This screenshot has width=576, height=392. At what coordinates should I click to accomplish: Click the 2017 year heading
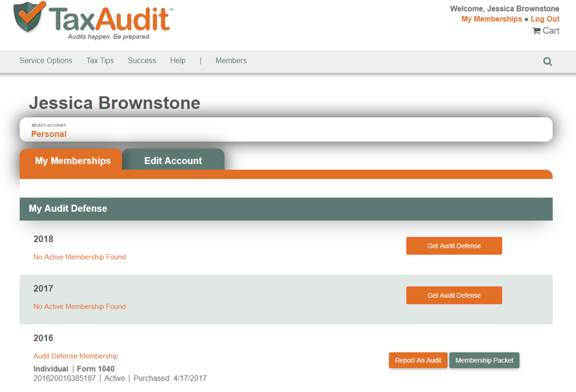[x=43, y=289]
